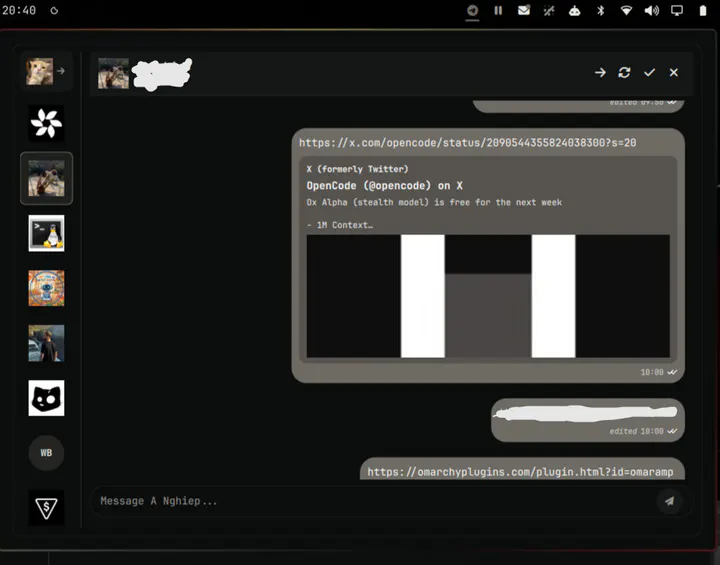Click the volume speaker icon
This screenshot has height=565, width=720.
click(x=652, y=11)
